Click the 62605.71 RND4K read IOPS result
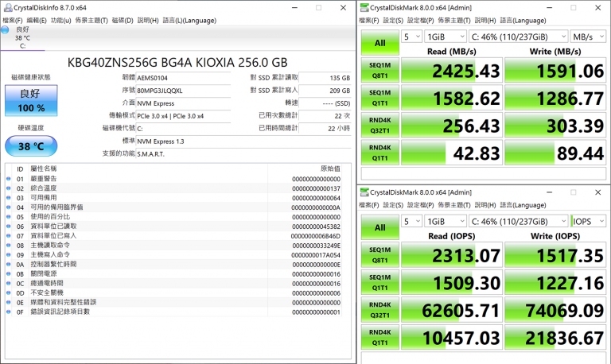 coord(451,310)
